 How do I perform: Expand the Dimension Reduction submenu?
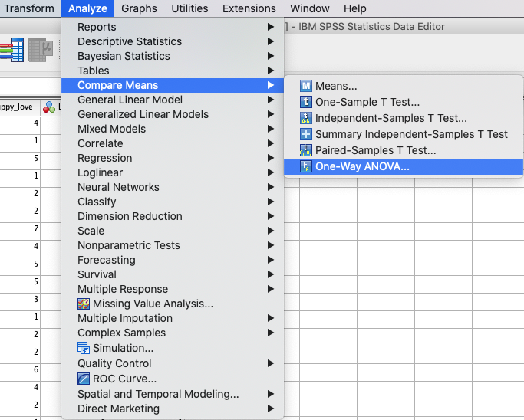click(173, 216)
